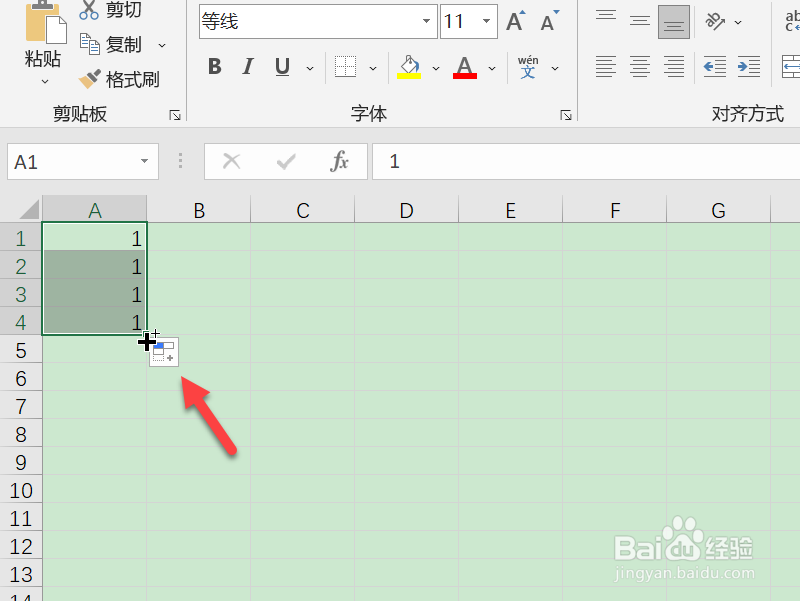
Task: Open Insert Function fx dialog
Action: pyautogui.click(x=339, y=161)
